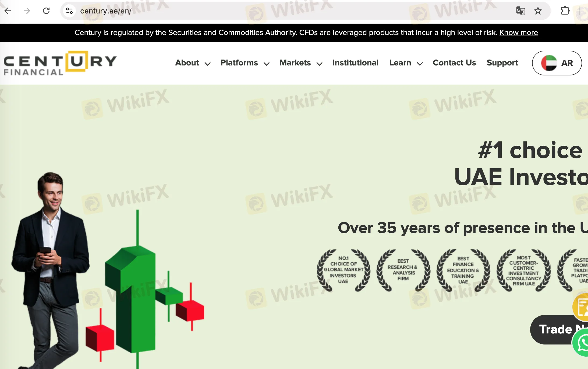Bookmark the page with the star icon
This screenshot has height=369, width=588.
tap(538, 11)
